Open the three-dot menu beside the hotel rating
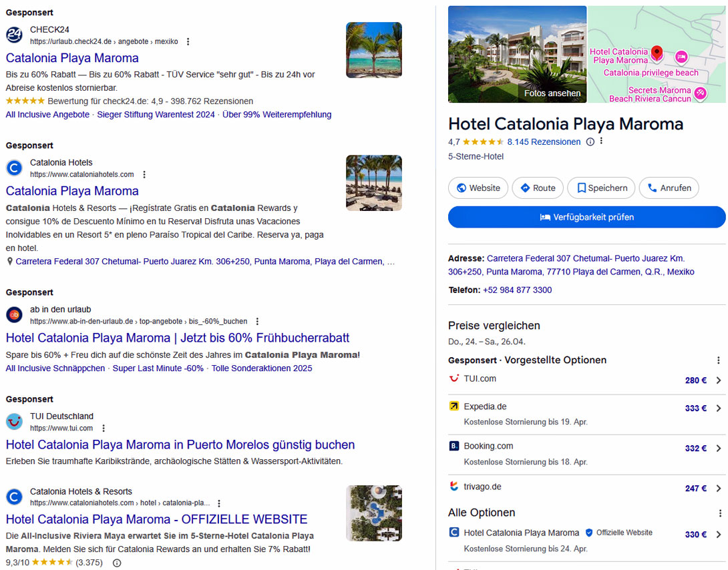The height and width of the screenshot is (570, 728). pos(600,140)
